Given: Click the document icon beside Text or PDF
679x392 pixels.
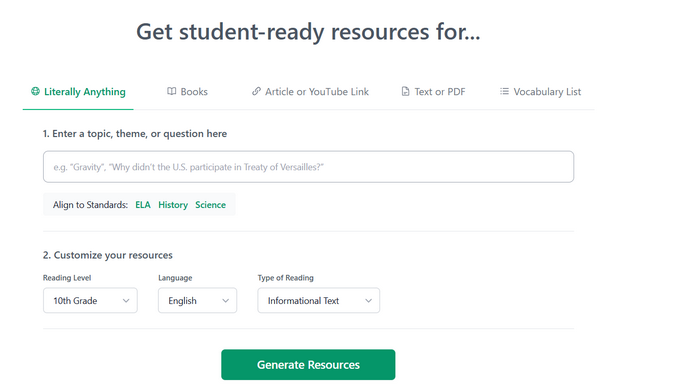Looking at the screenshot, I should (x=405, y=91).
